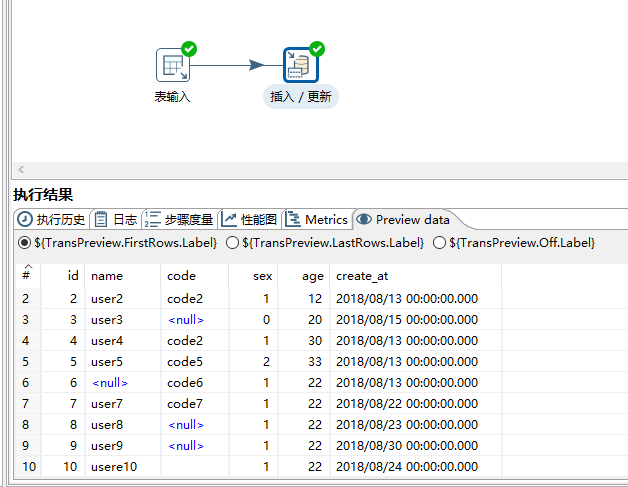This screenshot has width=628, height=487.
Task: Open the Metrics tab
Action: [x=318, y=219]
